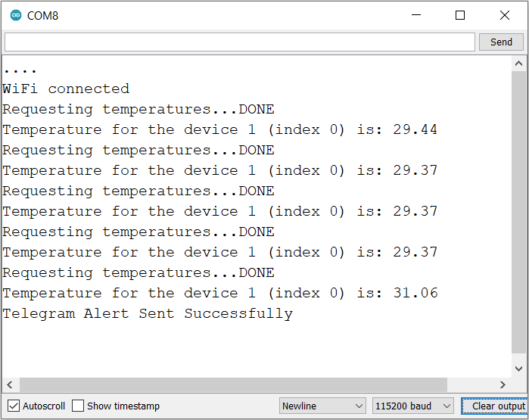Open the Newline line-ending dropdown

coord(322,406)
